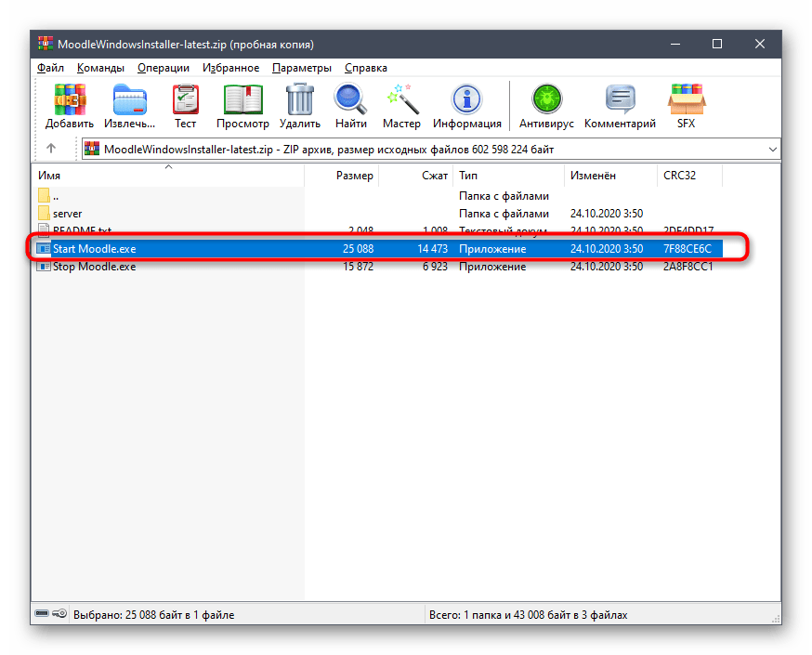Create SFX archive icon

pos(685,100)
